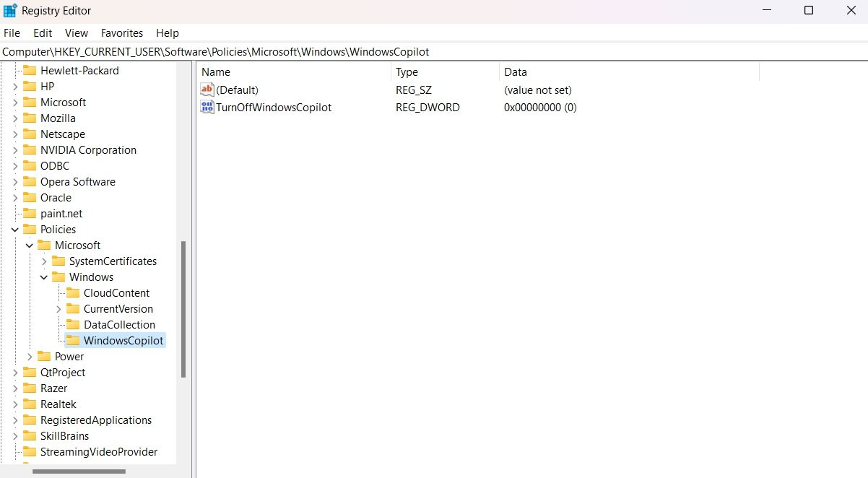This screenshot has width=868, height=478.
Task: Open the Edit menu
Action: (x=43, y=33)
